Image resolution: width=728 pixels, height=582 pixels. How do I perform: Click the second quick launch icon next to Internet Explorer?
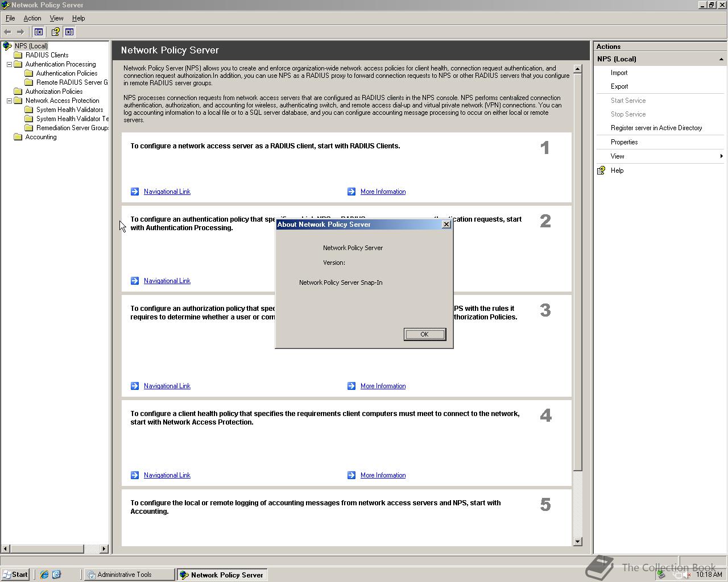click(x=56, y=575)
